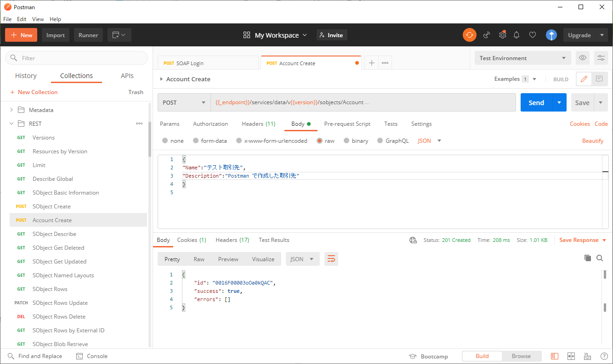Select the none body type radio
This screenshot has height=364, width=613.
(165, 141)
